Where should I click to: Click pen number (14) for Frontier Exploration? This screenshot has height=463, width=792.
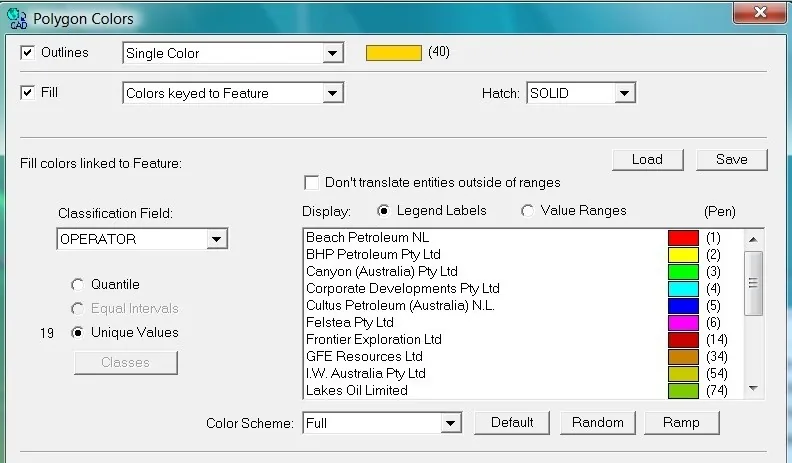717,340
